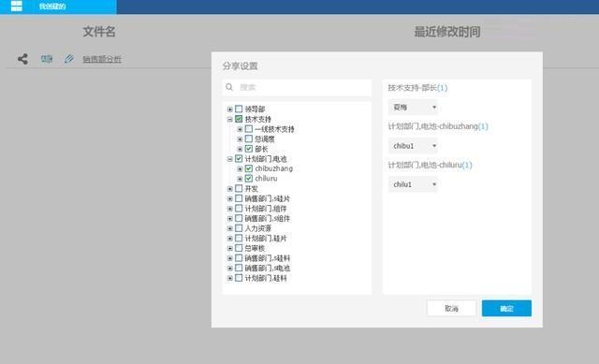
Task: Check the 开发 checkbox
Action: 239,188
